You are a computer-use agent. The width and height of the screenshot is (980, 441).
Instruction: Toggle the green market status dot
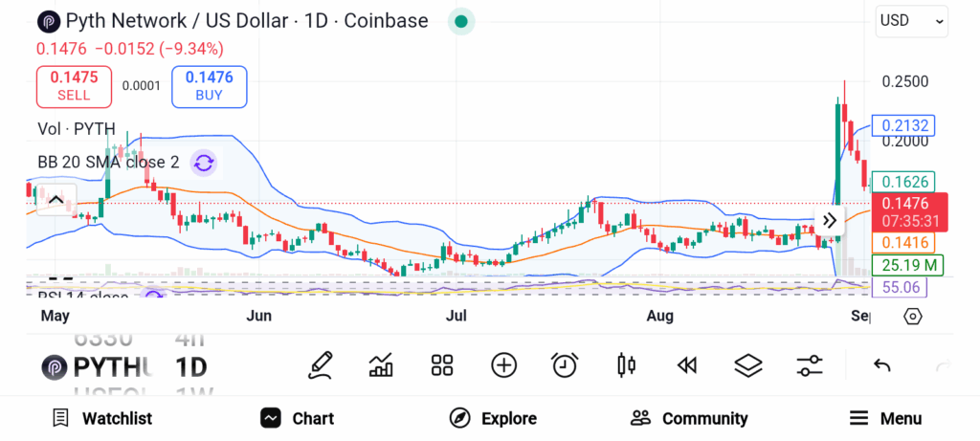coord(461,21)
